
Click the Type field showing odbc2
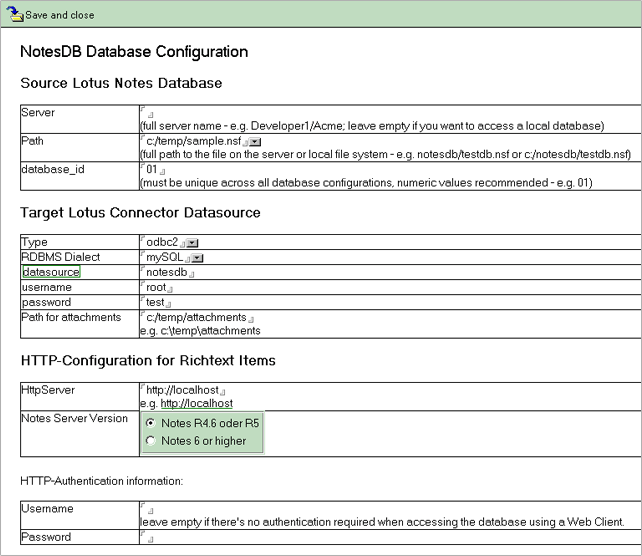tap(163, 243)
